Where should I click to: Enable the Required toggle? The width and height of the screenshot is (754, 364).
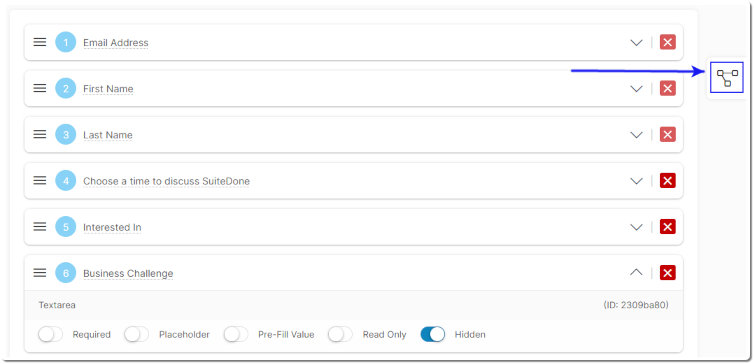pos(50,334)
